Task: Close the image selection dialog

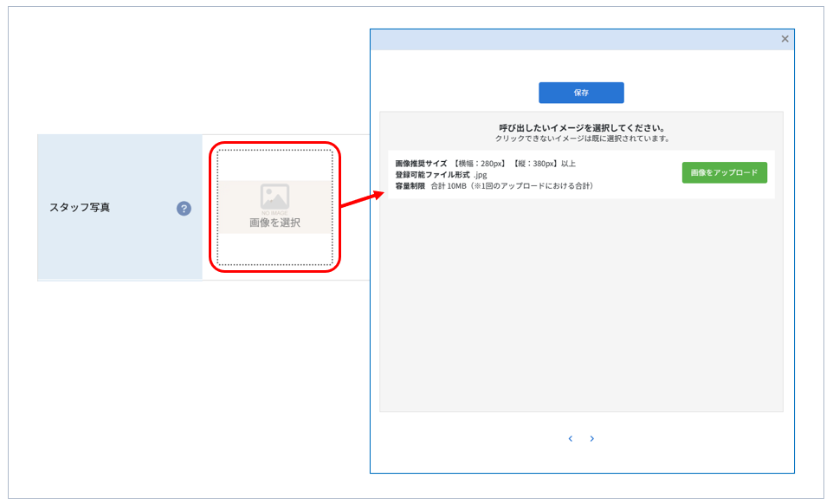Action: 785,39
